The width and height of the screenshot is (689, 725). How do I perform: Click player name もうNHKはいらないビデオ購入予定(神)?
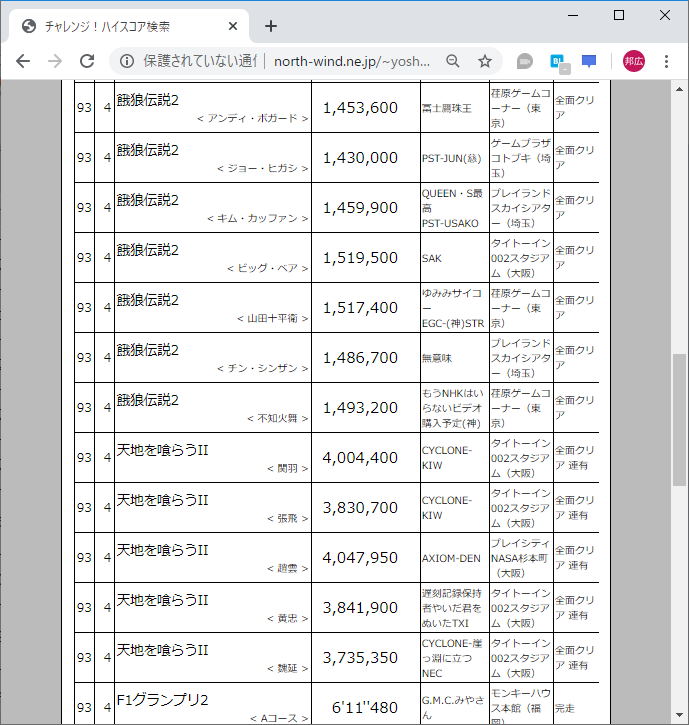452,408
